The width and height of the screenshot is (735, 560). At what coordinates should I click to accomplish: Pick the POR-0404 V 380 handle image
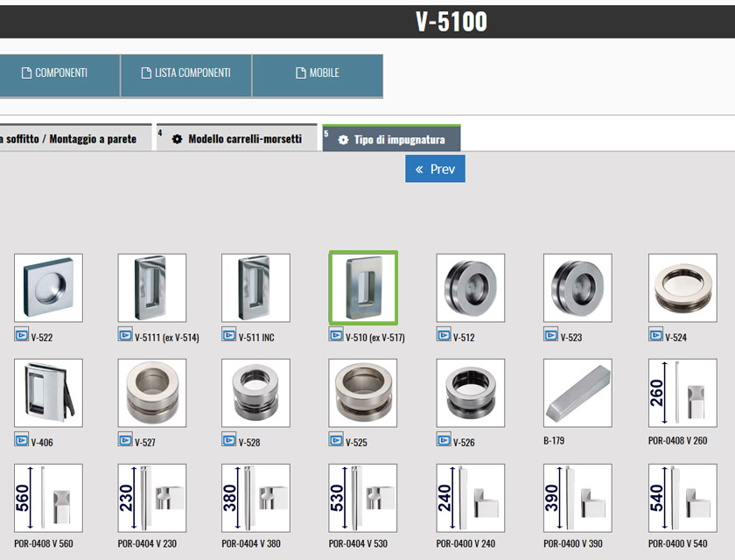tap(255, 498)
